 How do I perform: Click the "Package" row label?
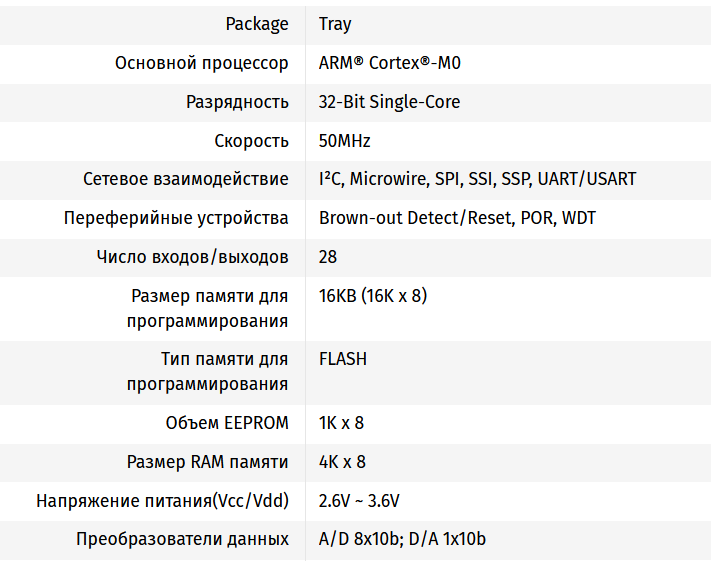[257, 24]
